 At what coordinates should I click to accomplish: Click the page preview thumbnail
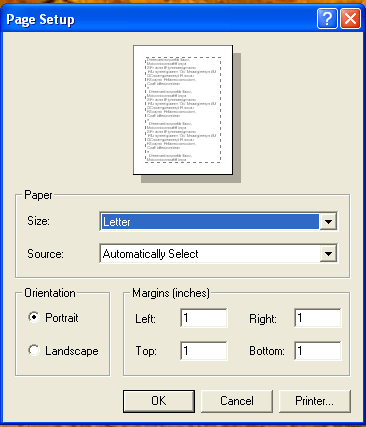(x=183, y=110)
